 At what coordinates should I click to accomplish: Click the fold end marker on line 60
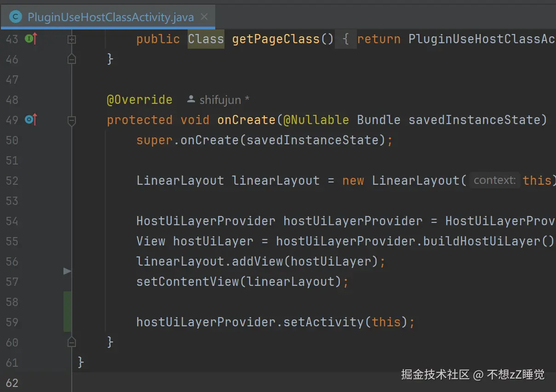[x=71, y=342]
